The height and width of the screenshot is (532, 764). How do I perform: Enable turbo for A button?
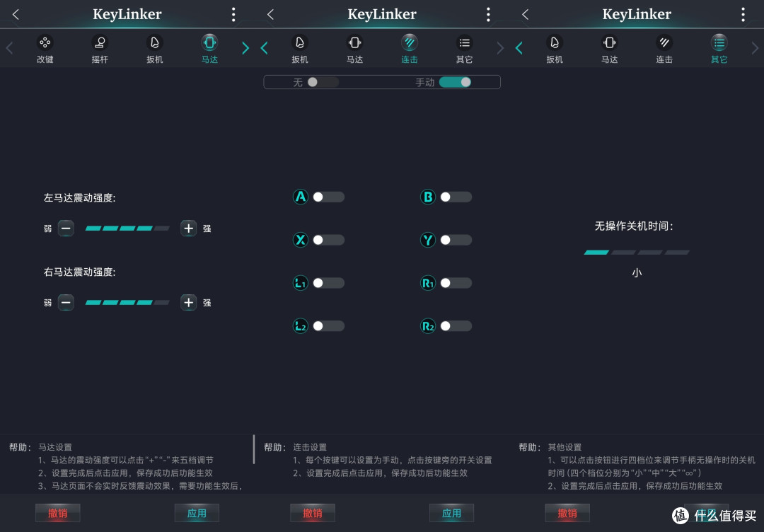point(328,197)
